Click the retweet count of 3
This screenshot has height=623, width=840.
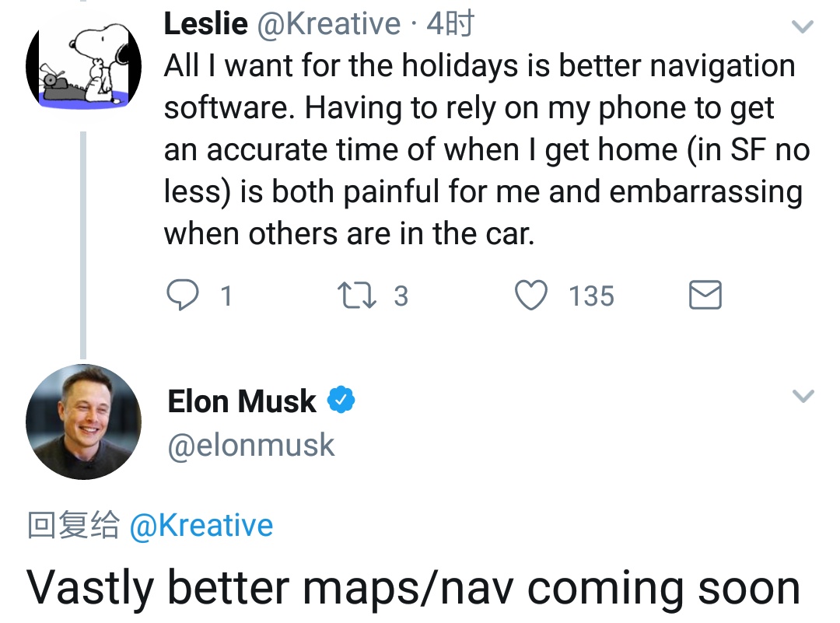pyautogui.click(x=401, y=296)
